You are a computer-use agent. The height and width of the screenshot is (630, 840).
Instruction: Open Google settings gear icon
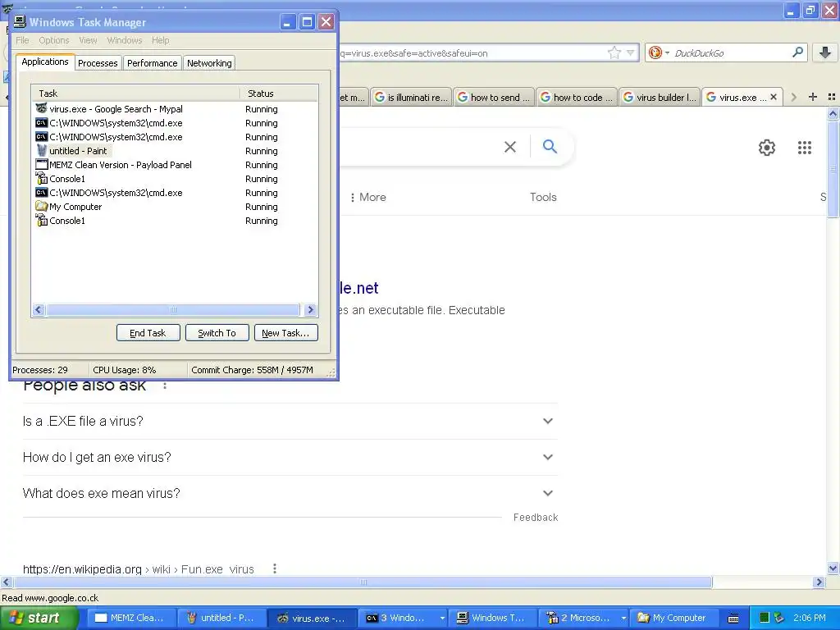click(767, 148)
